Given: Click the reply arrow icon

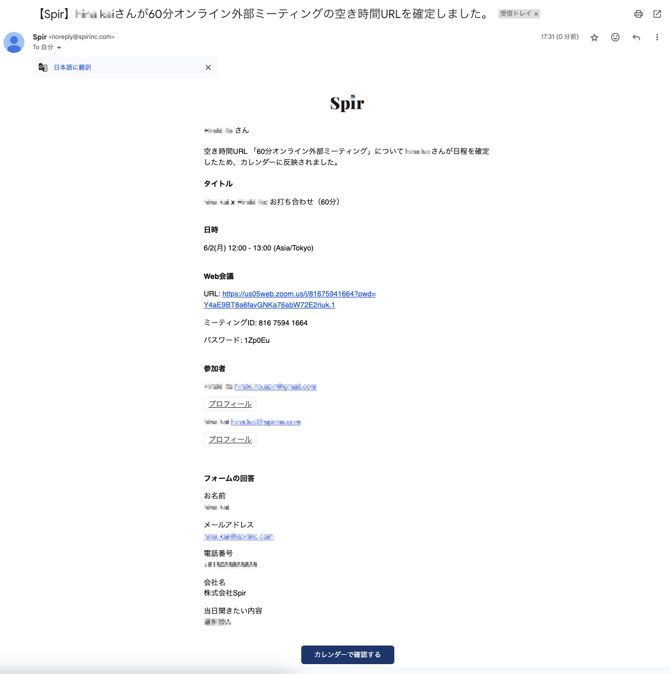Looking at the screenshot, I should tap(636, 37).
